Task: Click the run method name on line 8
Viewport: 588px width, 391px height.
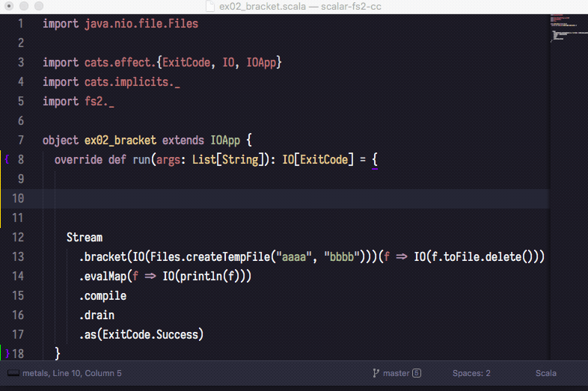Action: click(141, 160)
